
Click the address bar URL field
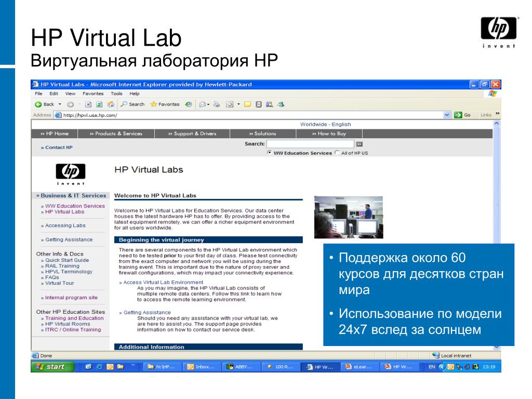[x=251, y=115]
